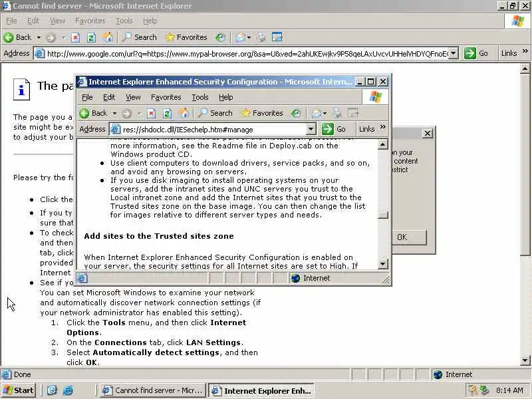Click Back button in Enhanced Security window

(93, 113)
